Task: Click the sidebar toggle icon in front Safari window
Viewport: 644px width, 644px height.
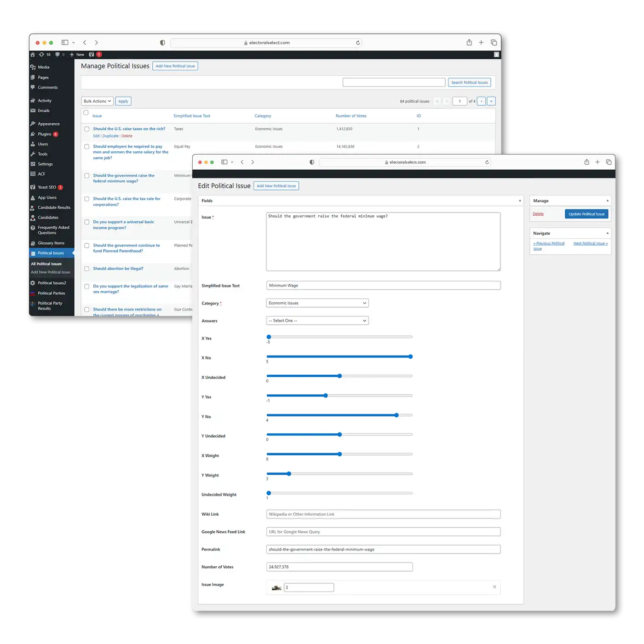Action: pos(224,162)
